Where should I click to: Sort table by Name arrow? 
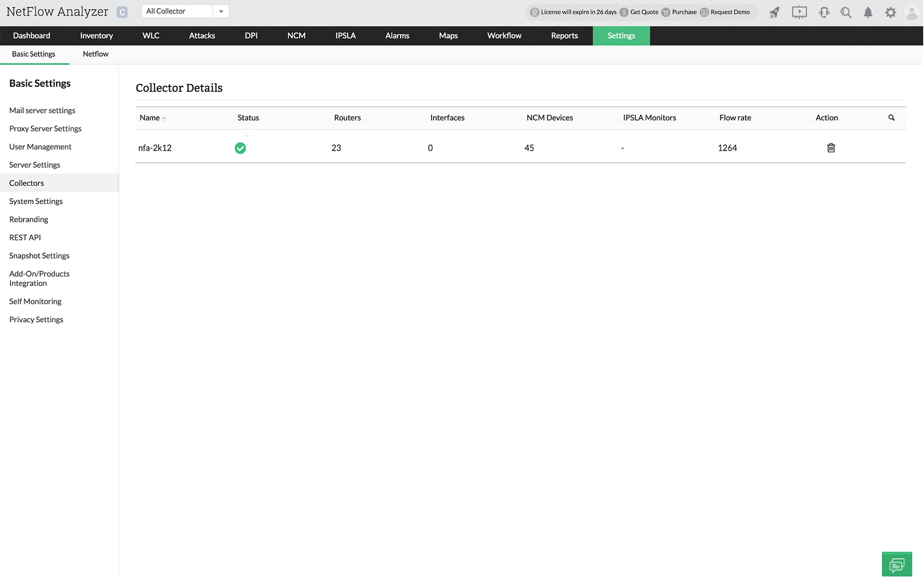(164, 118)
